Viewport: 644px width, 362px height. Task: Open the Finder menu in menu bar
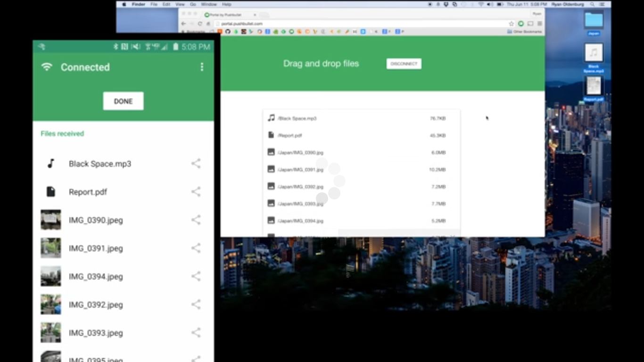[138, 4]
